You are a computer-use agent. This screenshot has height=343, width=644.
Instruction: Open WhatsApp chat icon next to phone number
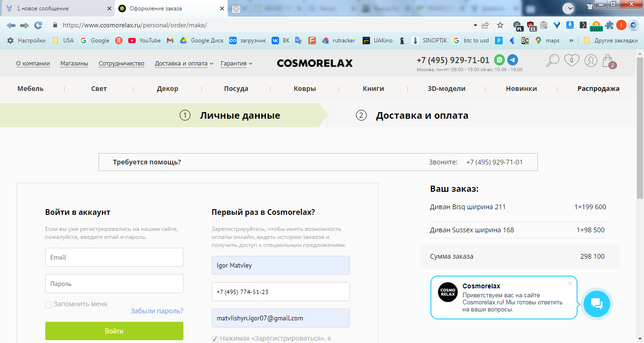tap(499, 60)
